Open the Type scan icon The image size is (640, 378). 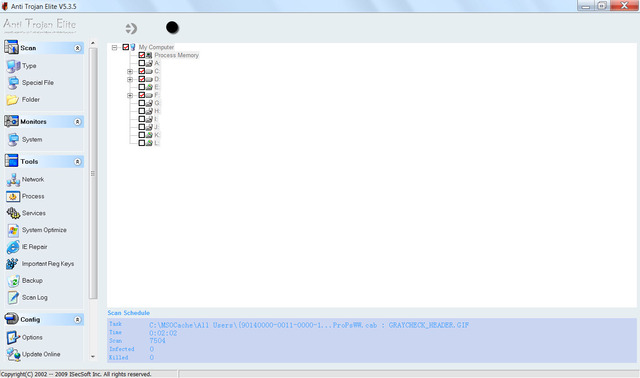(13, 66)
